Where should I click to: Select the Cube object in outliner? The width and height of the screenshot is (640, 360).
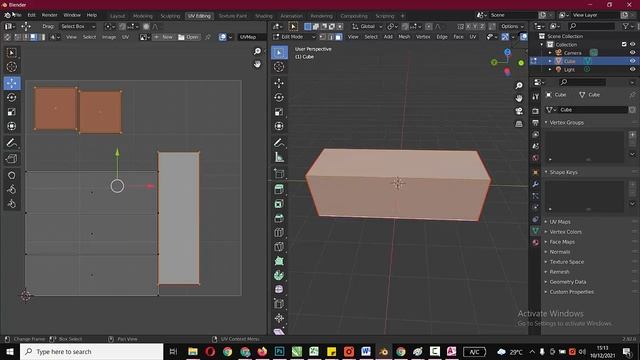(570, 61)
